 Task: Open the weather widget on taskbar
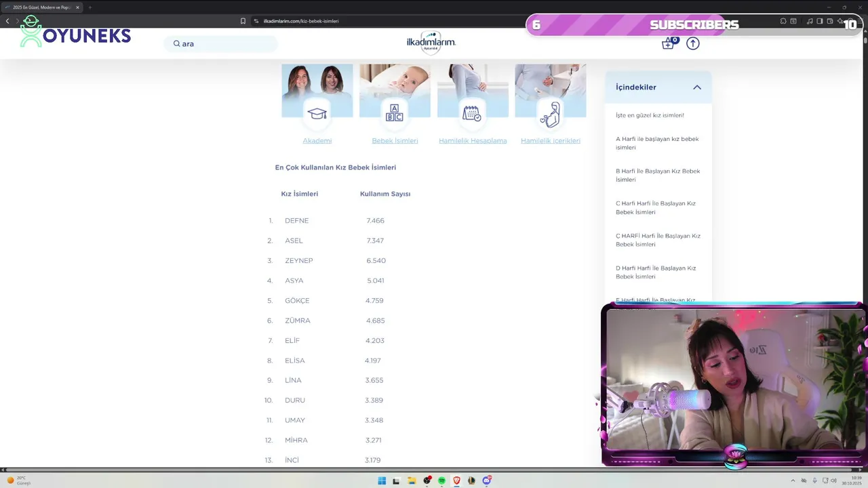[x=19, y=481]
